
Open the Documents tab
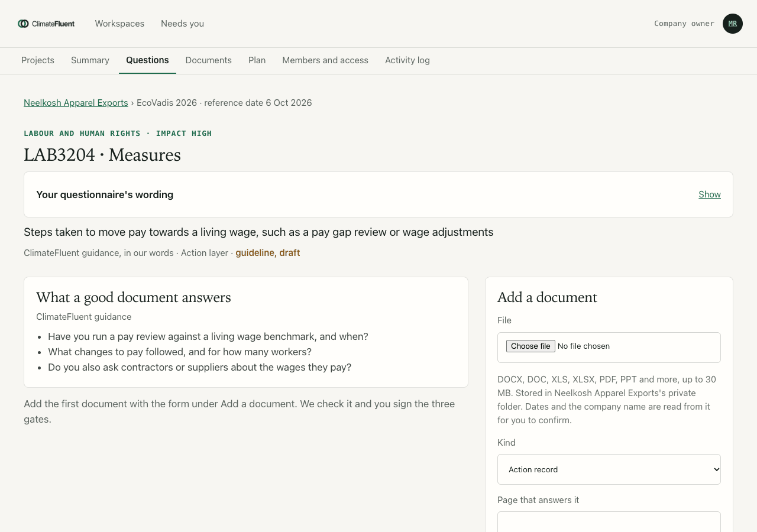click(209, 60)
